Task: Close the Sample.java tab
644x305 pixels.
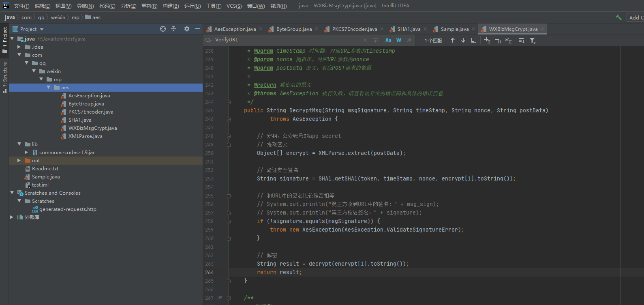Action: (x=473, y=29)
